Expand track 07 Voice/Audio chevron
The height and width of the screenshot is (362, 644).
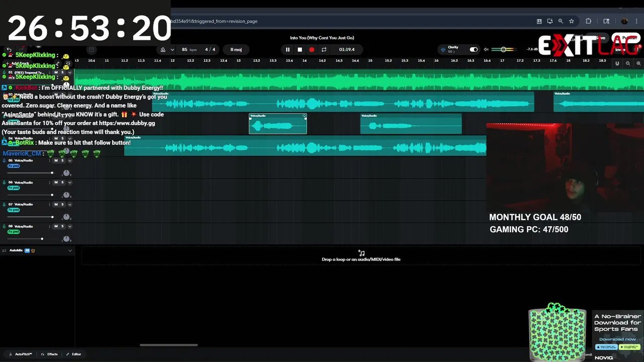(x=70, y=205)
